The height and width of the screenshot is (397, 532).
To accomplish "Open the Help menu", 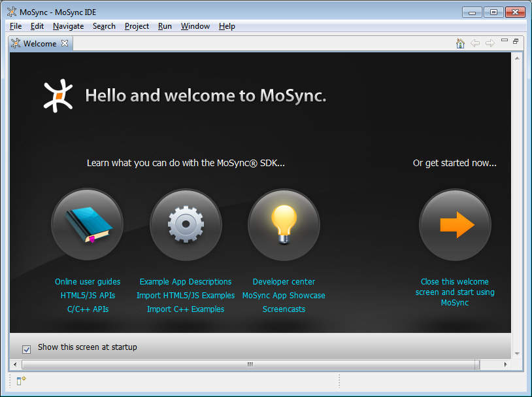I will point(227,26).
